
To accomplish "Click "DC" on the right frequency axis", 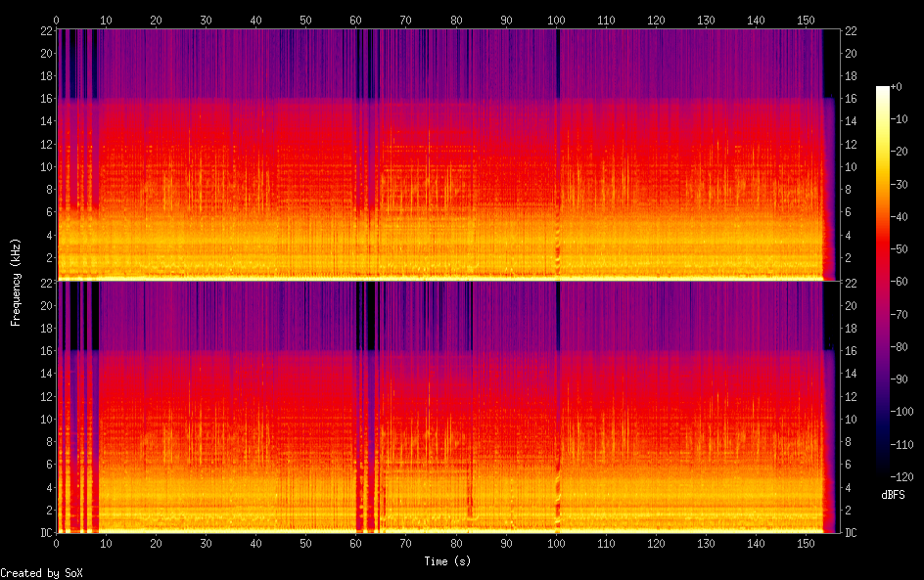I will [x=851, y=533].
